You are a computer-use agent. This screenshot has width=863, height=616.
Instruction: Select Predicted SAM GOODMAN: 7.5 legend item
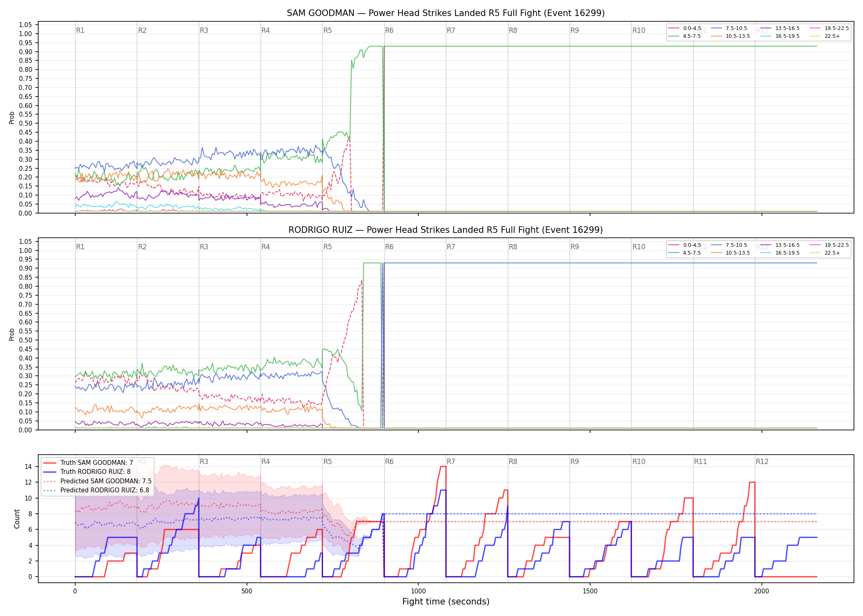coord(97,481)
